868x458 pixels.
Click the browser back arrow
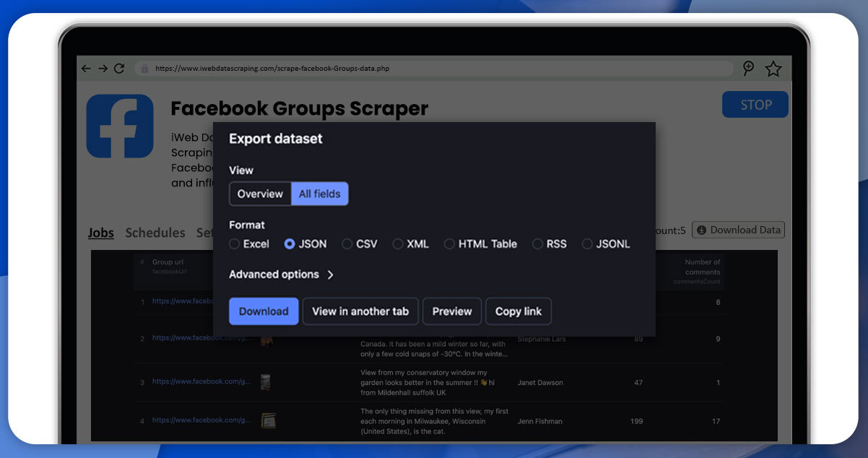coord(85,68)
